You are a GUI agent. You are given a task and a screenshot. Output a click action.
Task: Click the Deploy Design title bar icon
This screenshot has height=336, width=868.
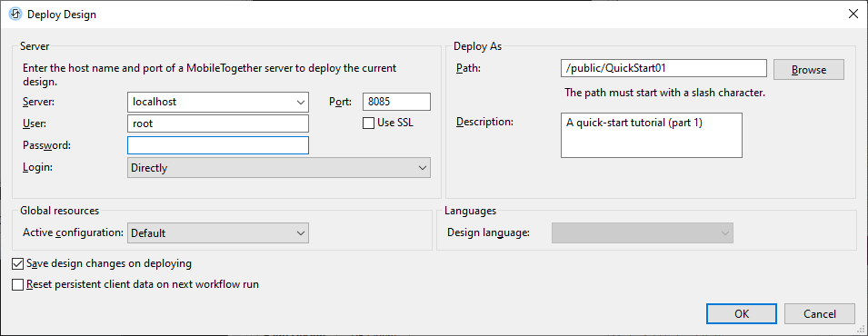coord(15,14)
